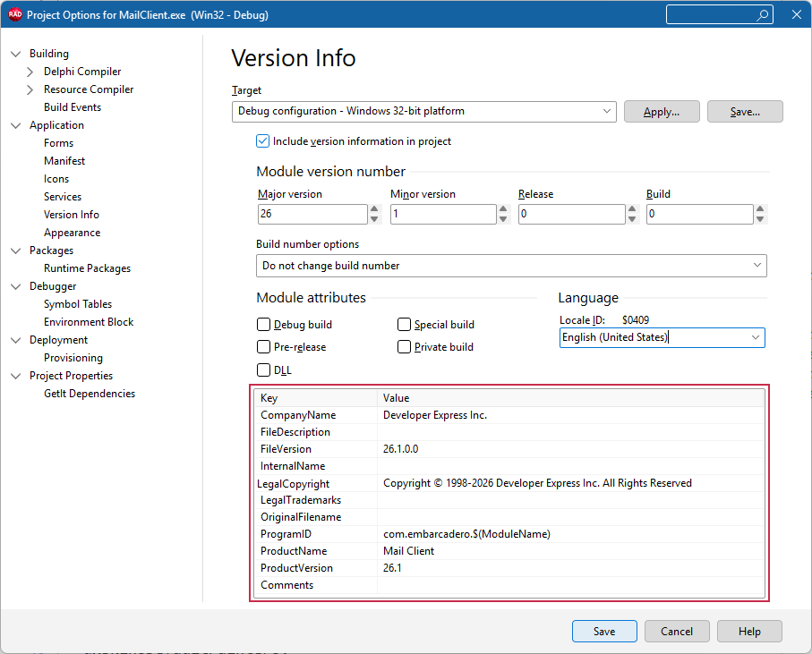Expand the Resource Compiler node

point(30,89)
